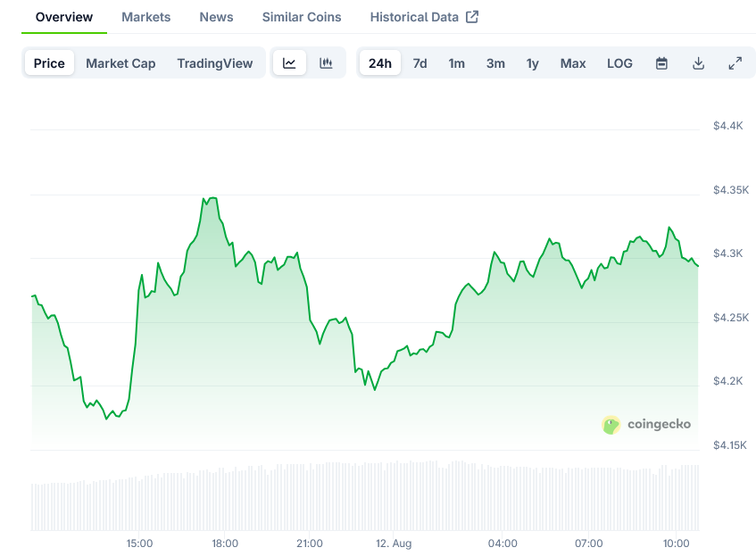
Task: Open the calendar date range picker
Action: tap(661, 63)
